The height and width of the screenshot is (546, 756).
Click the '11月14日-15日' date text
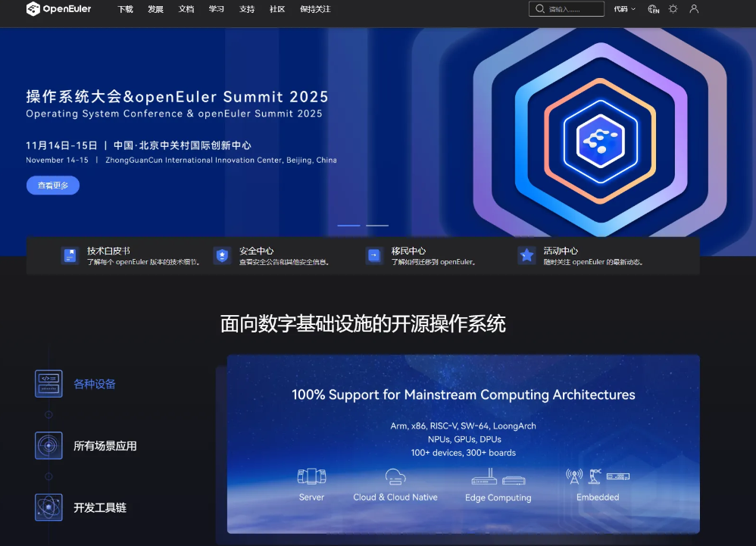[61, 145]
